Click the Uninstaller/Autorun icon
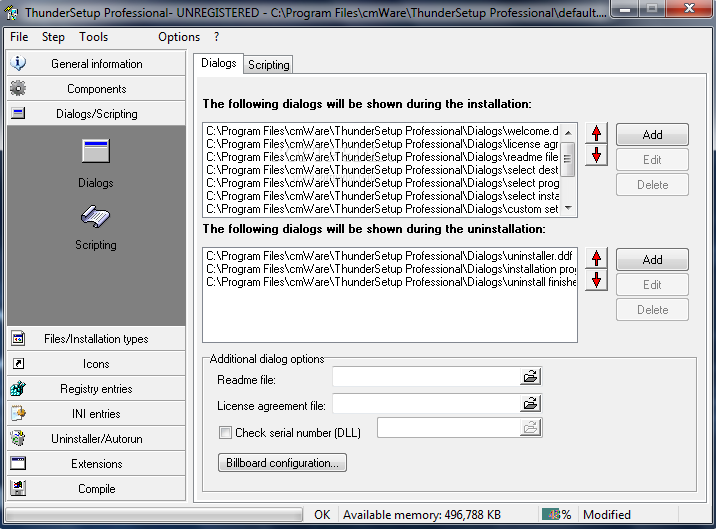716x529 pixels. tap(18, 438)
